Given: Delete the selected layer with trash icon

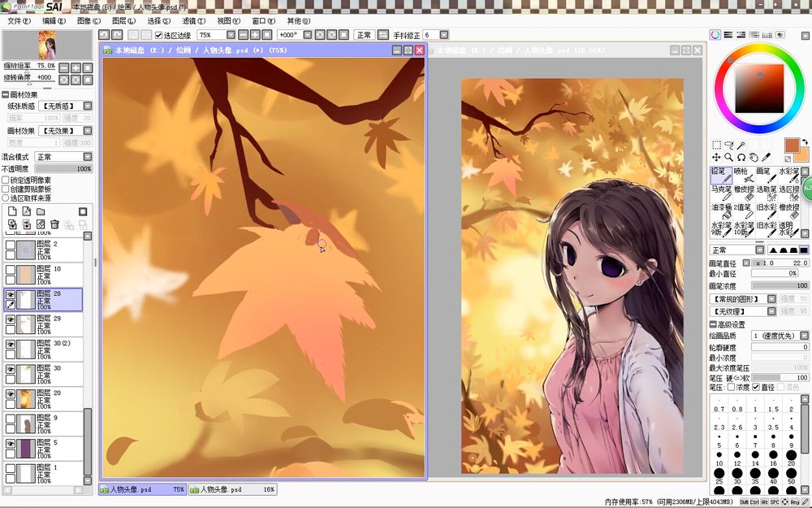Looking at the screenshot, I should coord(55,224).
